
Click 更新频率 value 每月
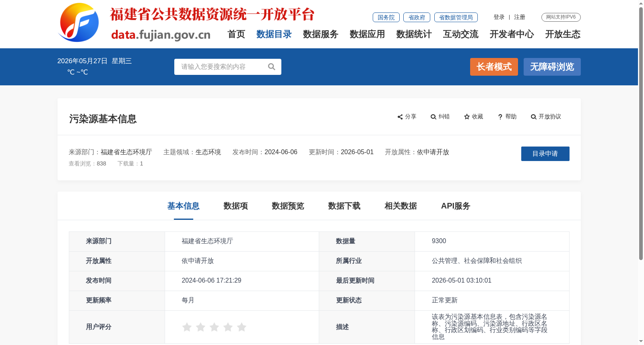(188, 300)
